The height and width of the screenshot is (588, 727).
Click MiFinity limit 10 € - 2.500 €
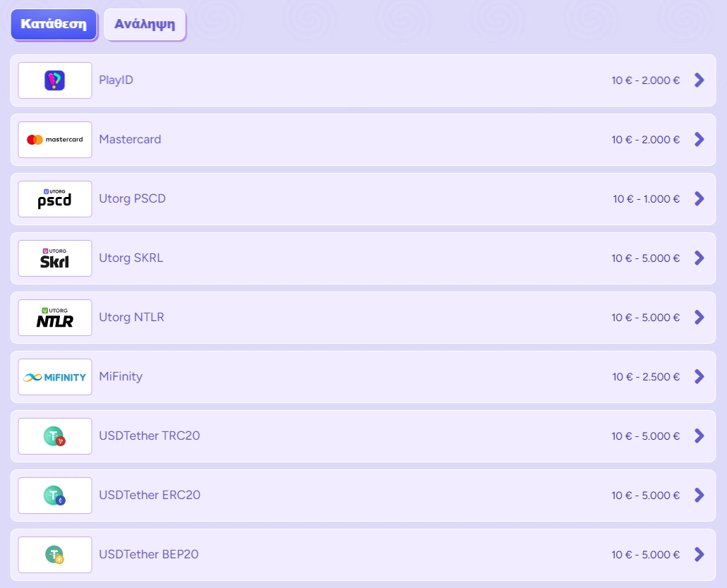click(x=646, y=377)
